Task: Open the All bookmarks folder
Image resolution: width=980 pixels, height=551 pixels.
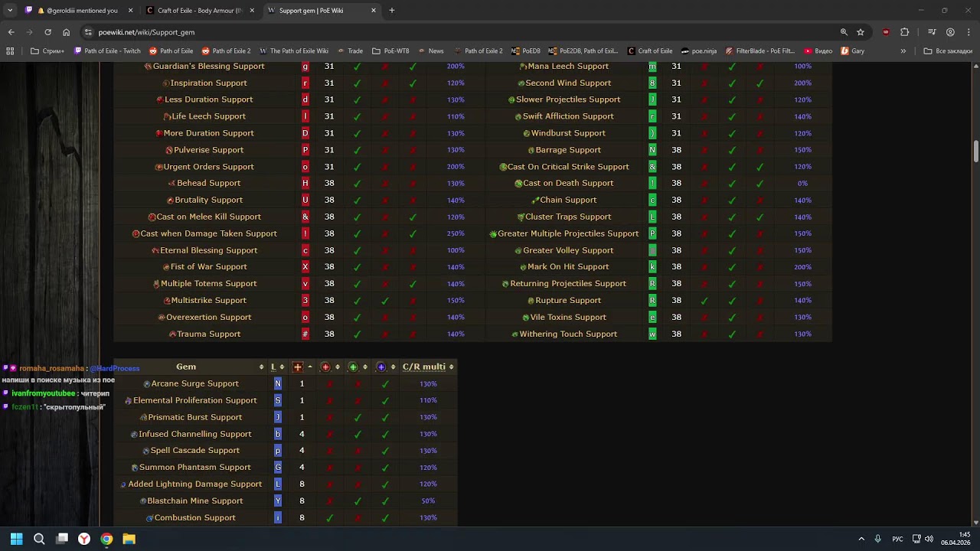Action: click(x=948, y=51)
